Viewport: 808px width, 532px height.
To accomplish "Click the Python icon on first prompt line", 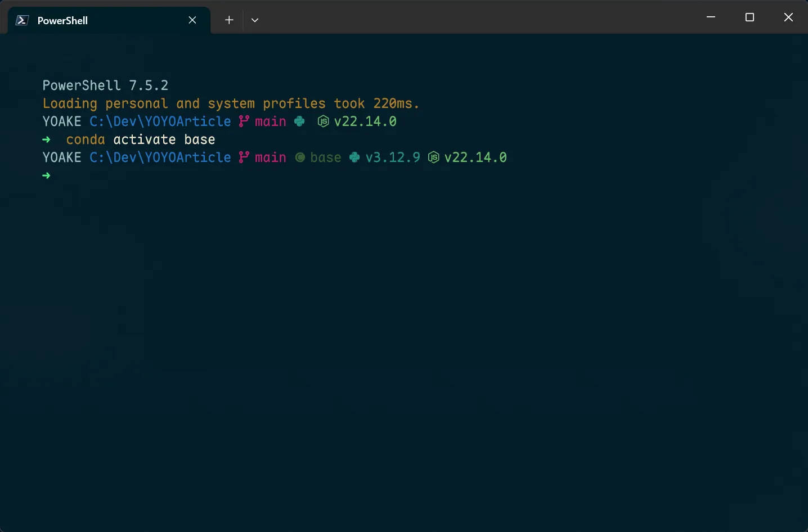I will point(299,121).
